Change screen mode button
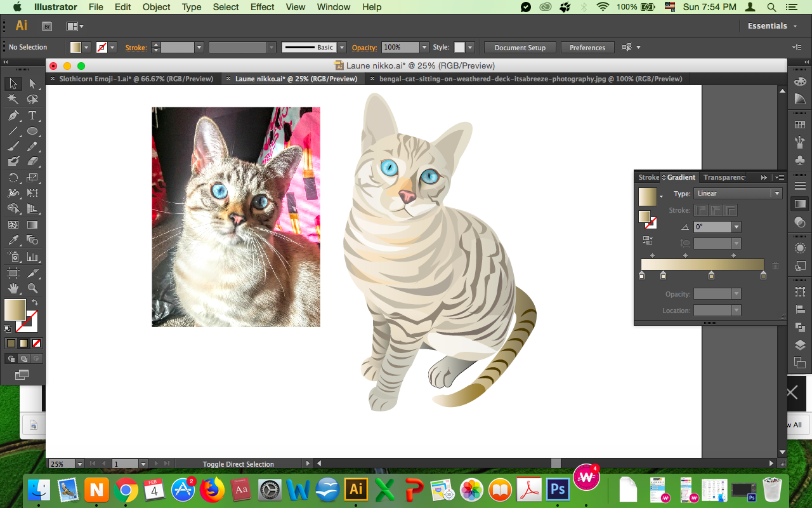Viewport: 812px width, 508px height. (22, 375)
